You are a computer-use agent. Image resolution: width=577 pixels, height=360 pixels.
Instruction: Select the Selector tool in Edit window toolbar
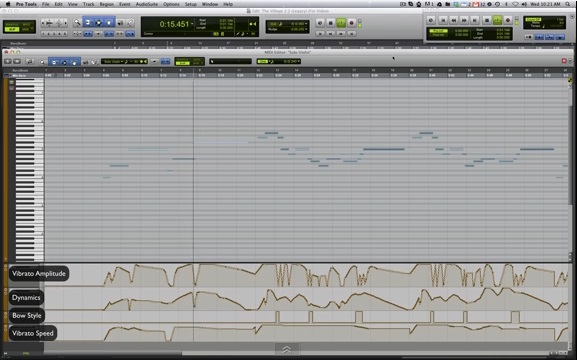tap(99, 23)
